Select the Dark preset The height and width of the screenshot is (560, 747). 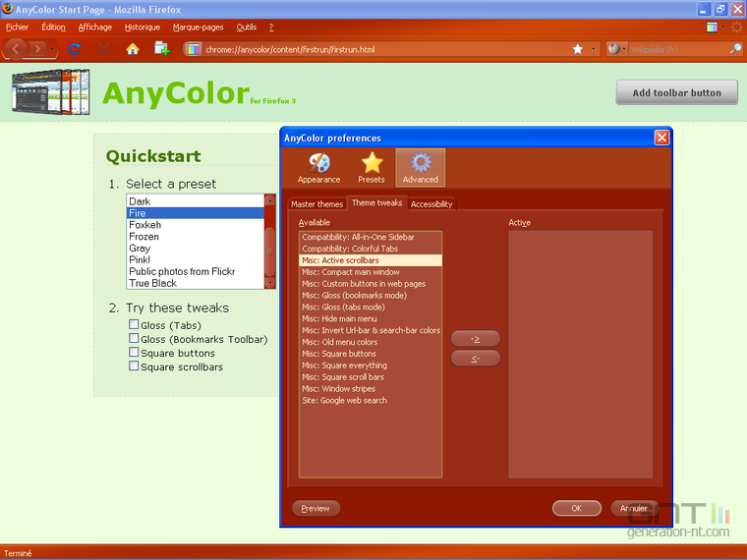click(196, 201)
